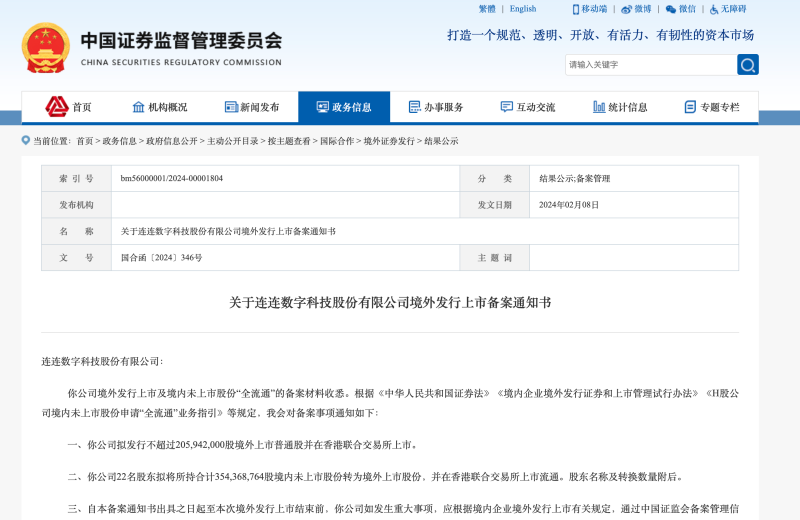
Task: Open the 新闻发布 navigation tab
Action: (x=252, y=107)
